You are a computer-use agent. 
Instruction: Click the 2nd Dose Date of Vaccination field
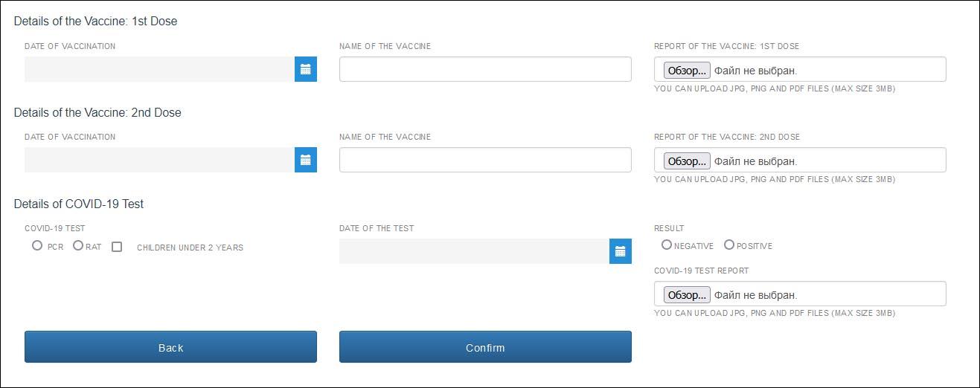coord(160,160)
